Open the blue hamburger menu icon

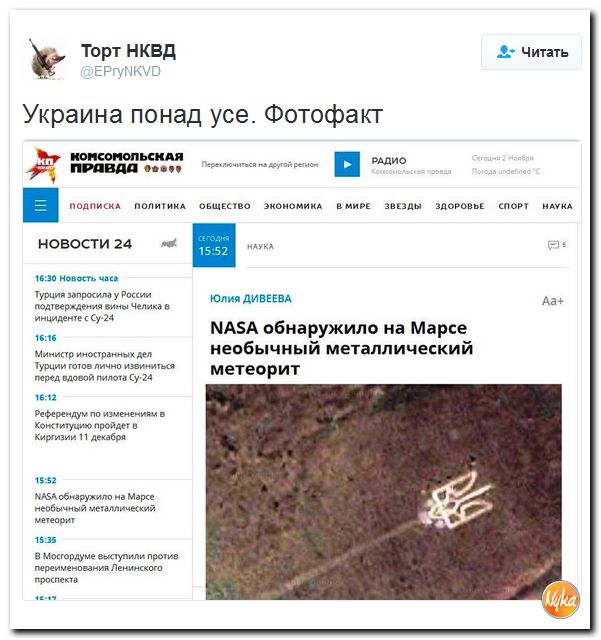coord(40,205)
